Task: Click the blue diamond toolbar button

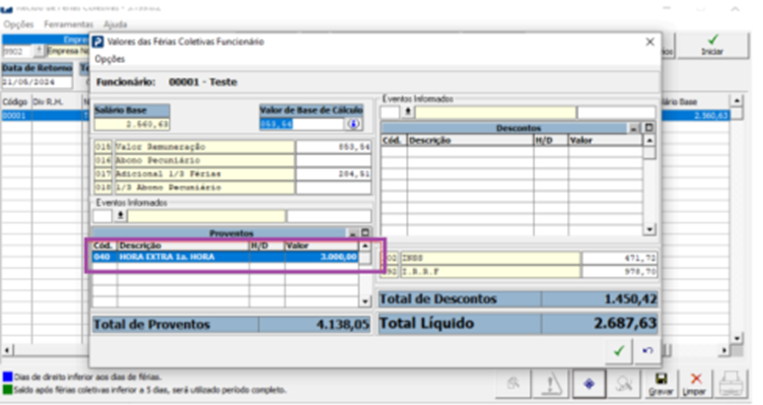Action: pos(589,384)
